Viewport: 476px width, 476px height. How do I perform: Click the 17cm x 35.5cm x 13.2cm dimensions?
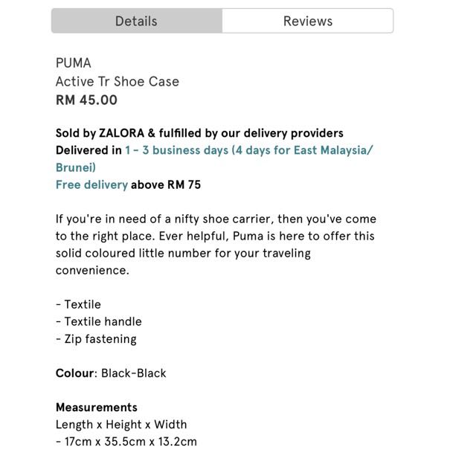pyautogui.click(x=126, y=442)
